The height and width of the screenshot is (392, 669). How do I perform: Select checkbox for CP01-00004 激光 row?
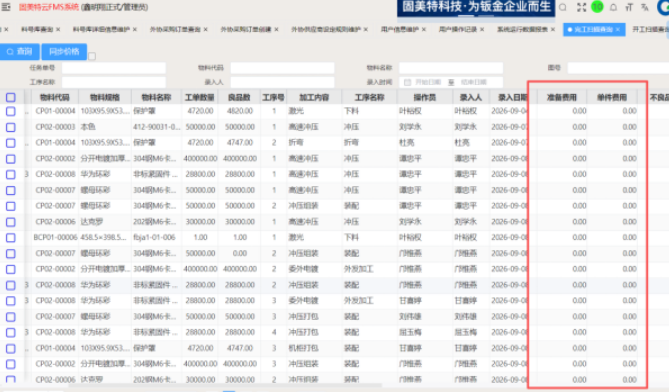coord(11,111)
